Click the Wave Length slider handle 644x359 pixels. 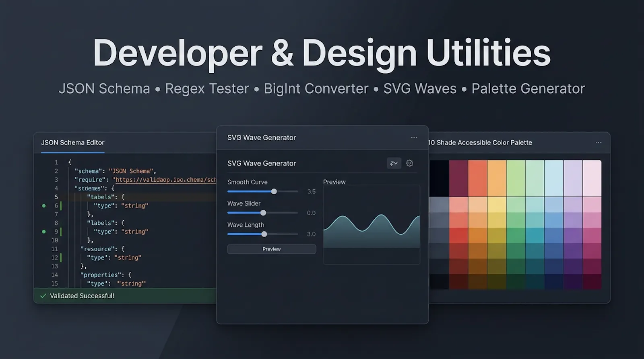[264, 234]
